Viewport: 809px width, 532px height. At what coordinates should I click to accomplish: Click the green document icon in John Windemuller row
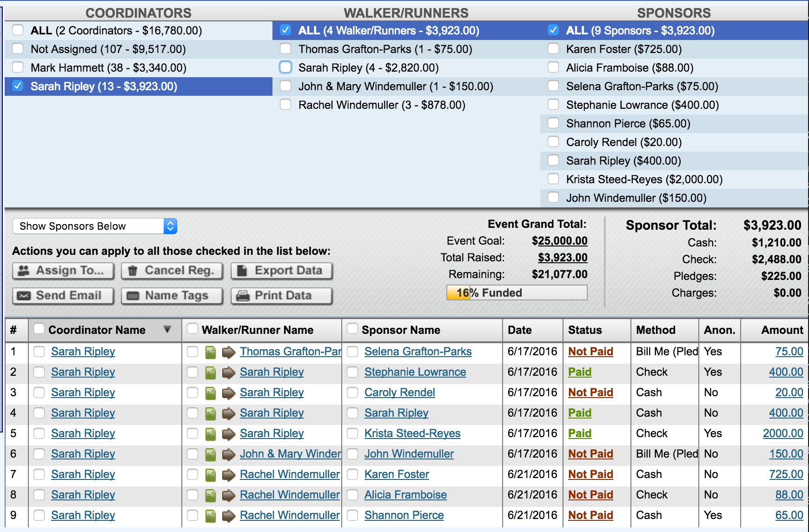point(211,455)
